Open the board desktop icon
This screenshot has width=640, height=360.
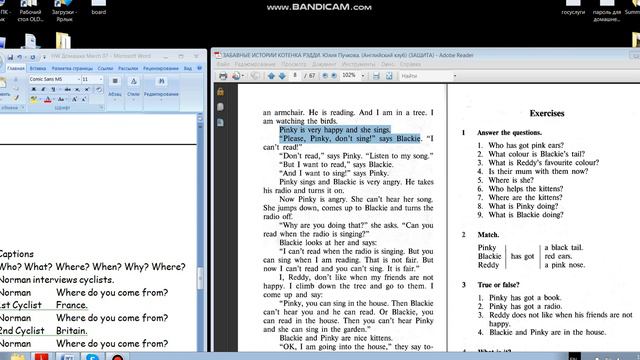pos(98,7)
